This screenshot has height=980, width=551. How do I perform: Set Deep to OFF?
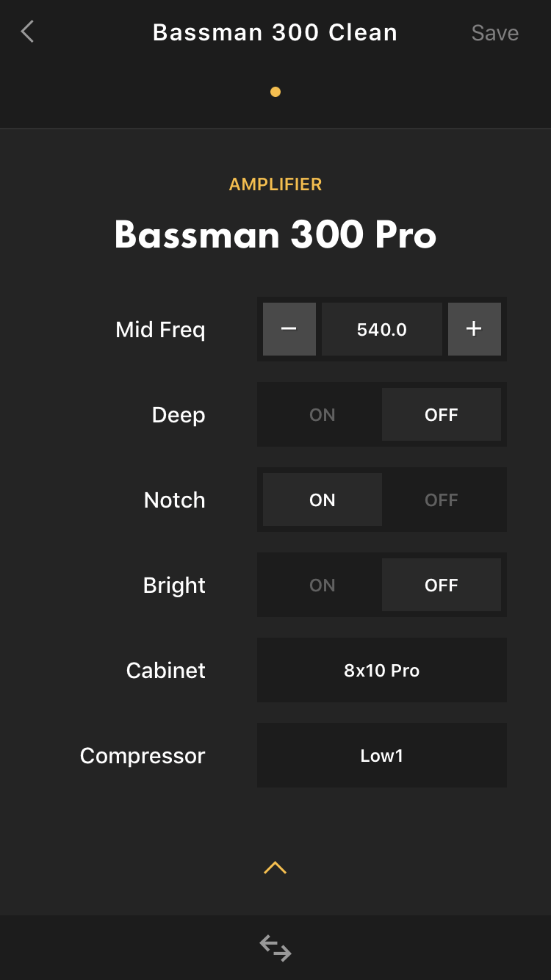(442, 414)
